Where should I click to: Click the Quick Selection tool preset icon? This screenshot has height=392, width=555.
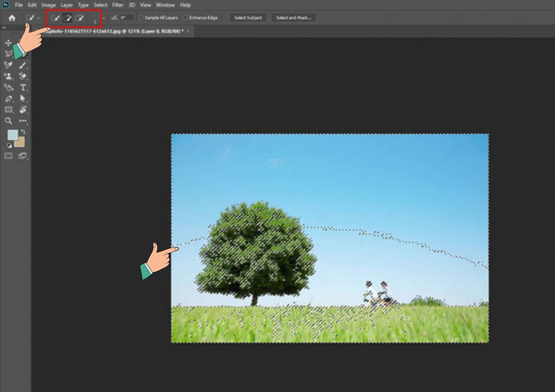(30, 18)
